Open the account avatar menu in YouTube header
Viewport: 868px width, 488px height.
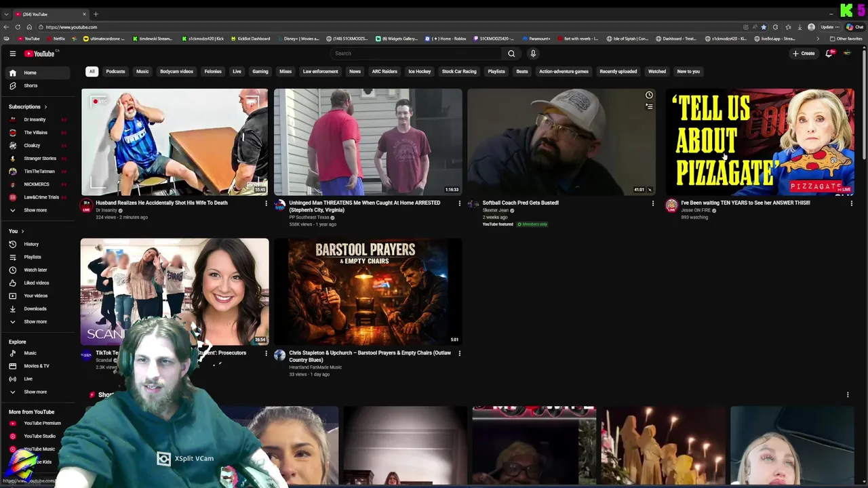click(x=847, y=54)
